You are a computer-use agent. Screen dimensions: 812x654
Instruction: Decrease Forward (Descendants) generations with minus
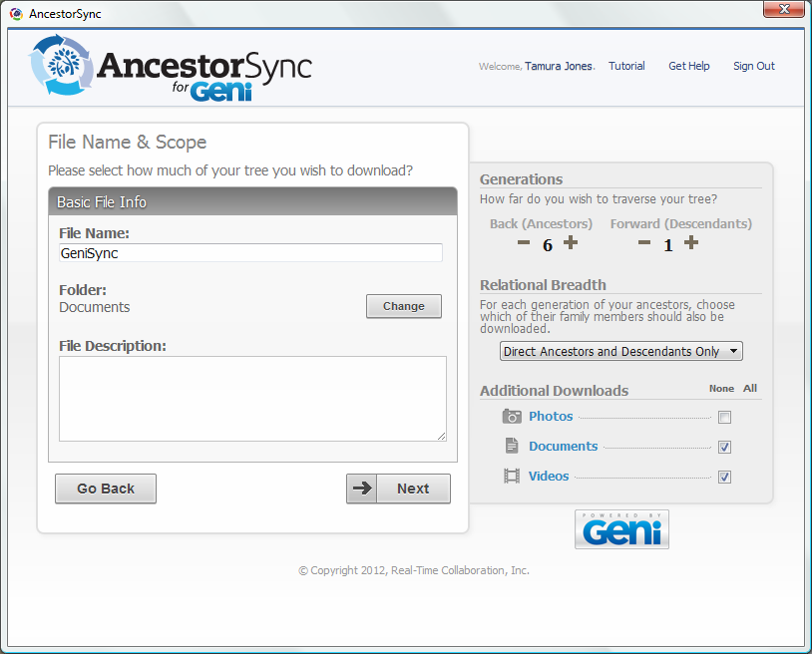pos(643,242)
